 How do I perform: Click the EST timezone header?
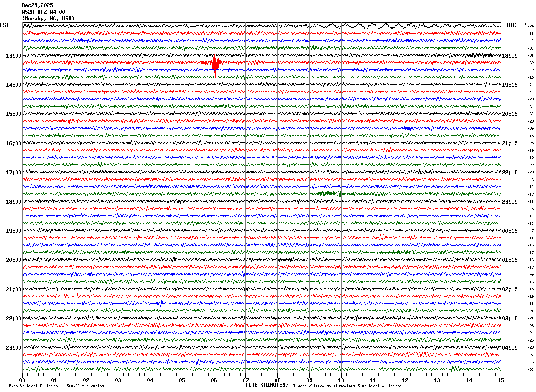click(x=4, y=25)
